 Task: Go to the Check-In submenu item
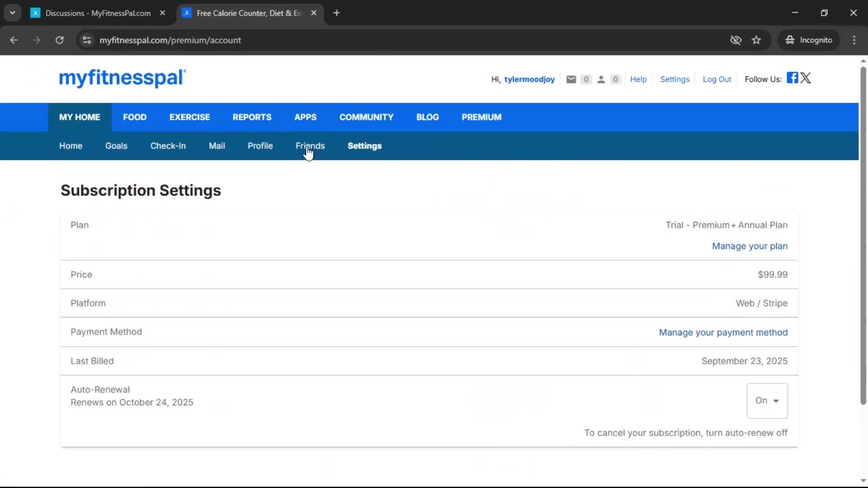click(x=168, y=146)
